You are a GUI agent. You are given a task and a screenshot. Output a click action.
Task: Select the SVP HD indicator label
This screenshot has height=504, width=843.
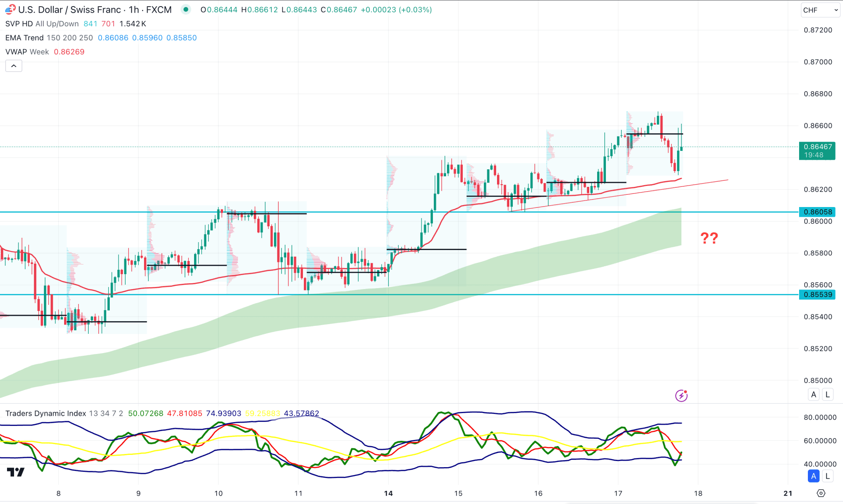pyautogui.click(x=19, y=24)
